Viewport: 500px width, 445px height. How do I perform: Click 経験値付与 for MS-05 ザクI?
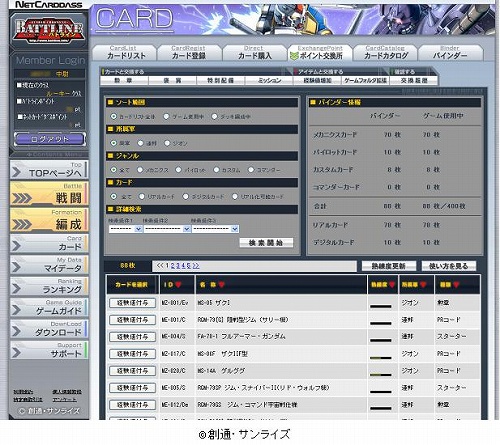click(x=133, y=303)
